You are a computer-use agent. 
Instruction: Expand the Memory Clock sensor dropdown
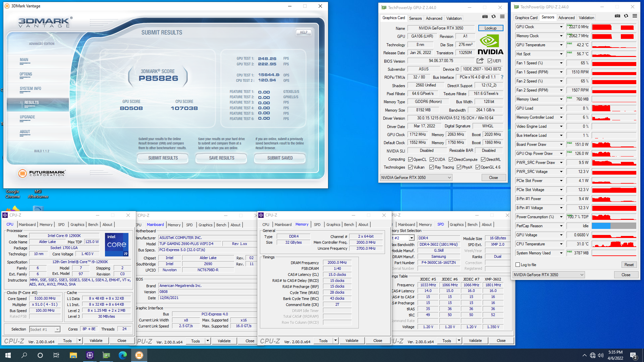tap(561, 36)
